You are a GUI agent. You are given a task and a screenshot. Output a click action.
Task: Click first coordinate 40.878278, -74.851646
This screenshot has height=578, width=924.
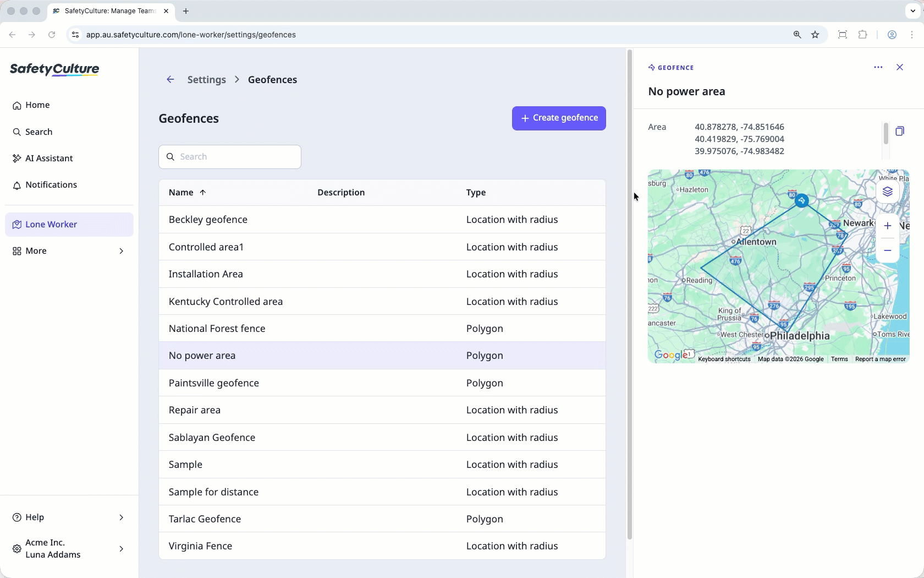(739, 127)
